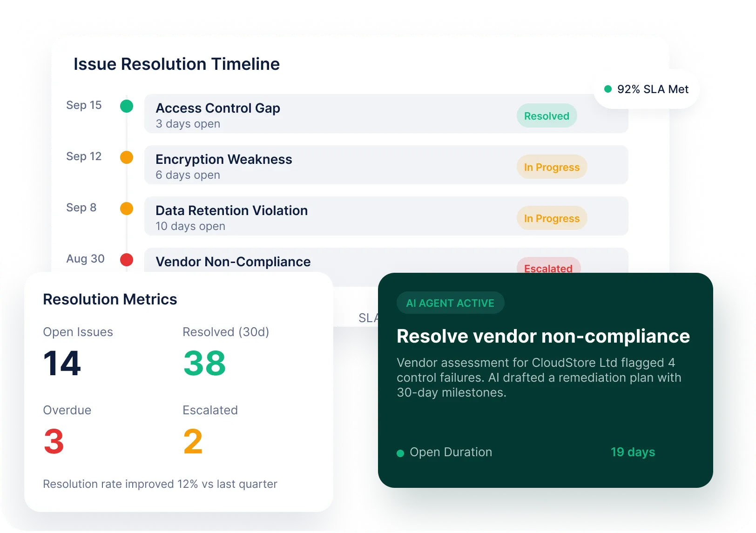
Task: Click the Resolved (30d) label
Action: [226, 332]
